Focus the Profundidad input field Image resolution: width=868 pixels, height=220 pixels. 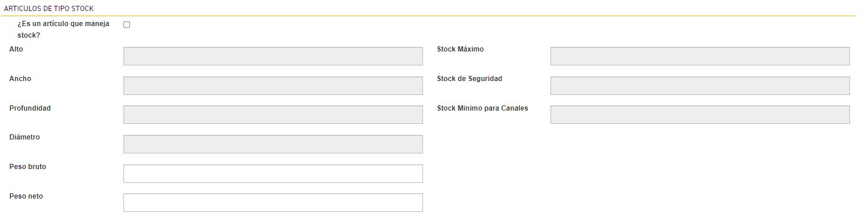pyautogui.click(x=273, y=115)
